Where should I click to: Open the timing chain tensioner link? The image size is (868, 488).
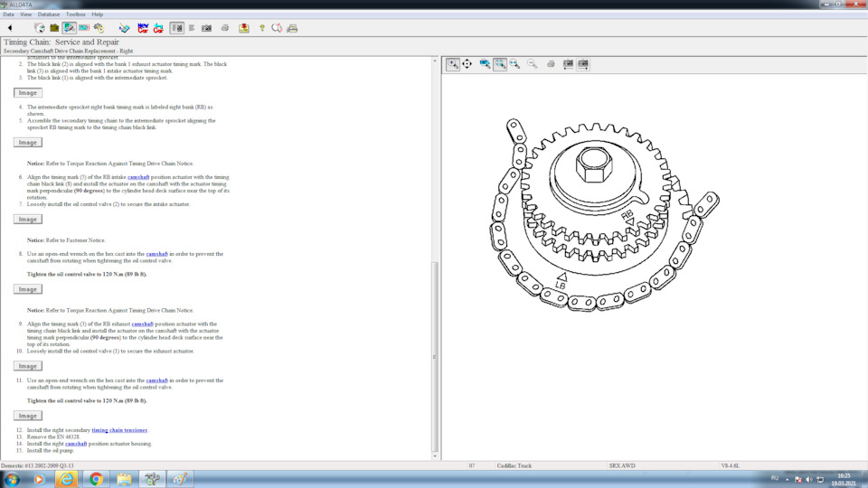(119, 430)
